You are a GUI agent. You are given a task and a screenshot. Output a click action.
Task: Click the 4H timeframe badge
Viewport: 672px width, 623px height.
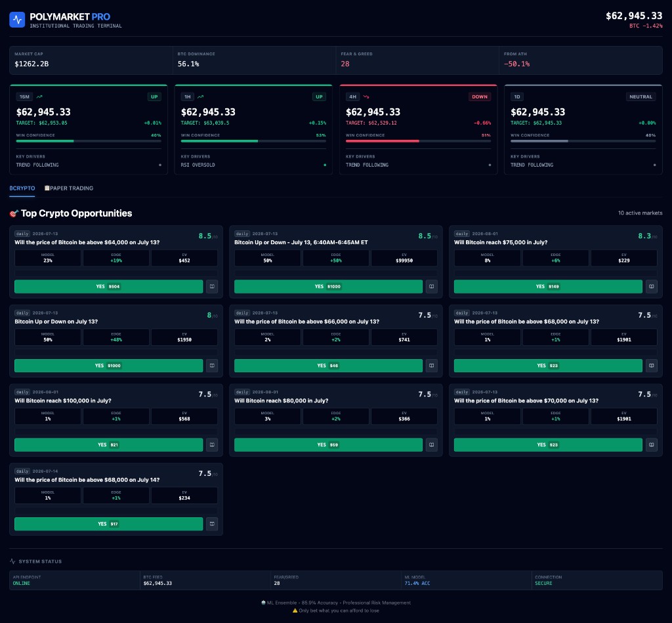(x=352, y=97)
